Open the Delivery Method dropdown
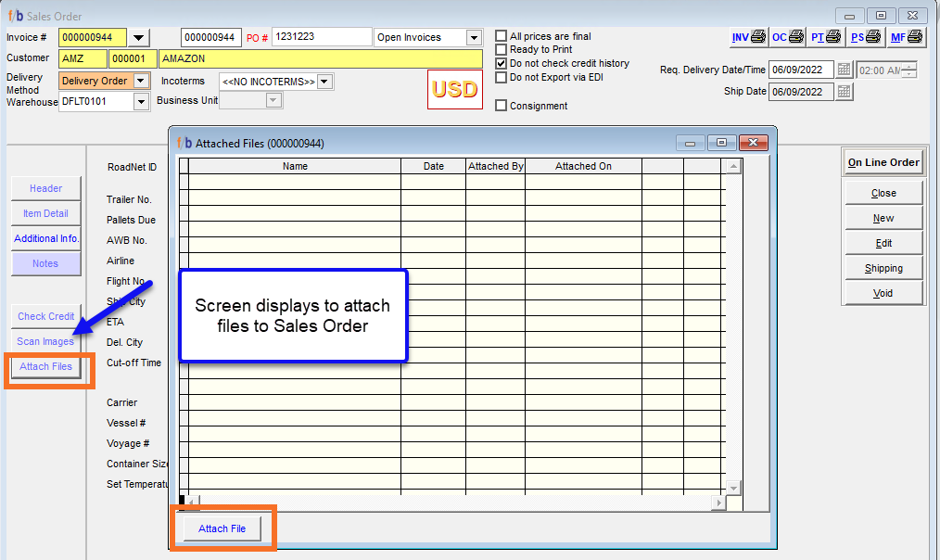This screenshot has width=940, height=560. [x=140, y=81]
